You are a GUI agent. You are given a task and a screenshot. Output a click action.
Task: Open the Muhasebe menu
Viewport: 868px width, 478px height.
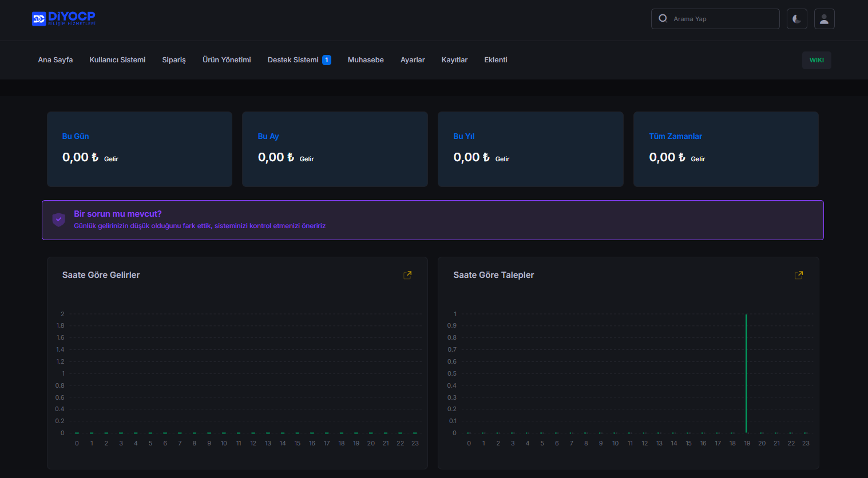pyautogui.click(x=366, y=60)
